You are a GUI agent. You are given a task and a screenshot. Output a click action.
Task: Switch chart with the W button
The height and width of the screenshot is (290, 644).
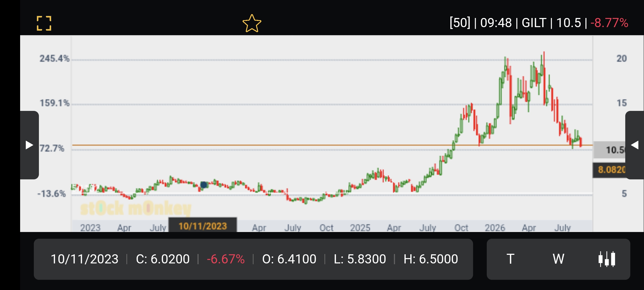tap(558, 259)
